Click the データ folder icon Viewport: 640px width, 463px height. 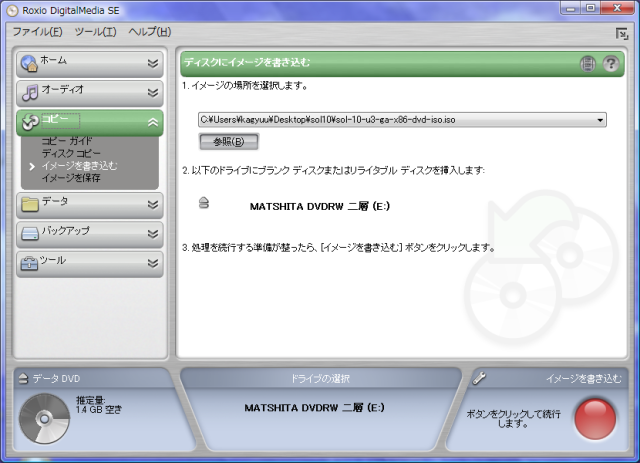click(30, 204)
